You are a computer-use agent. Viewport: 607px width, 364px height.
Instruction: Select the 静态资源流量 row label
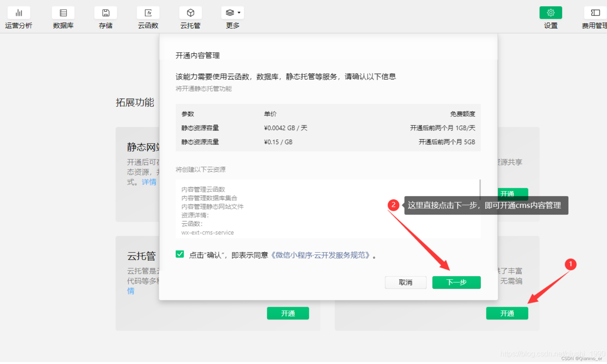(200, 142)
